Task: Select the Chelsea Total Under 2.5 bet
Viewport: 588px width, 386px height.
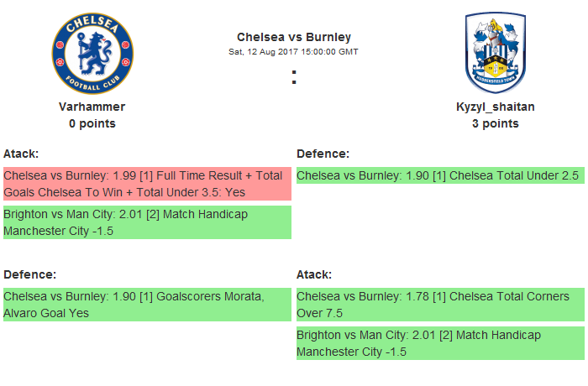Action: [439, 176]
